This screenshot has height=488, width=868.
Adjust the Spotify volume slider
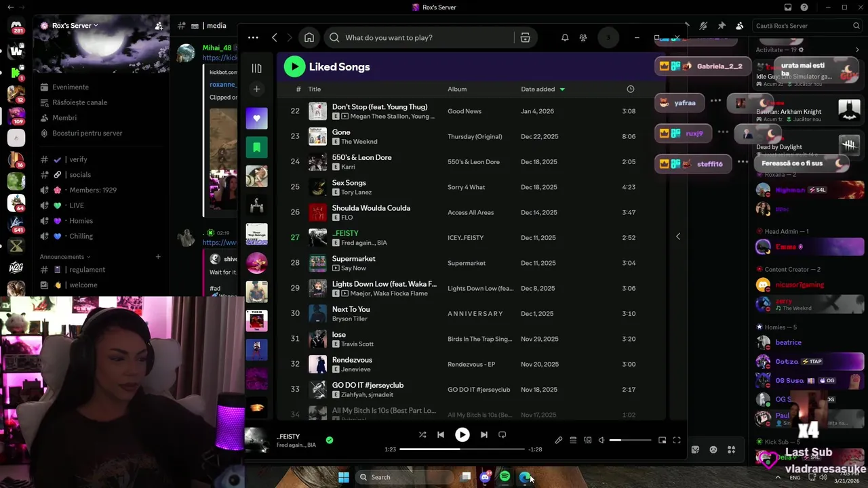[x=630, y=440]
